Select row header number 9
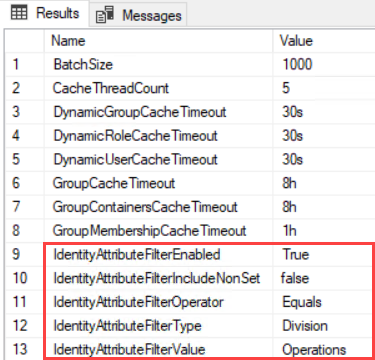Image resolution: width=375 pixels, height=360 pixels. (x=24, y=254)
